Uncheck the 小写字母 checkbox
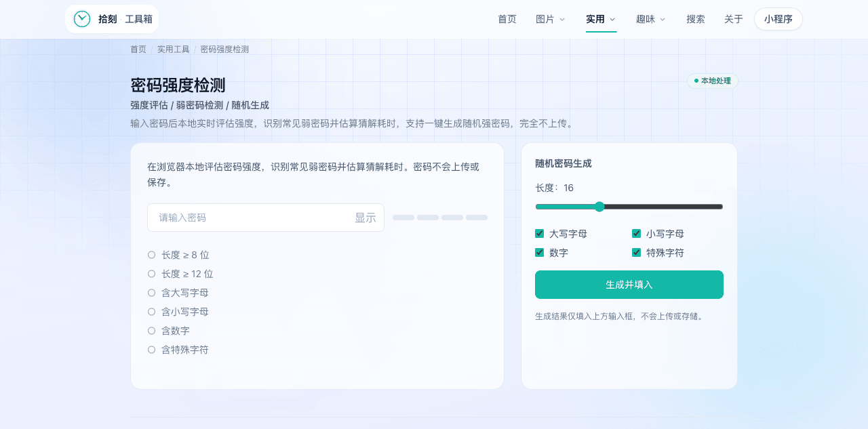Viewport: 868px width, 429px height. point(637,234)
